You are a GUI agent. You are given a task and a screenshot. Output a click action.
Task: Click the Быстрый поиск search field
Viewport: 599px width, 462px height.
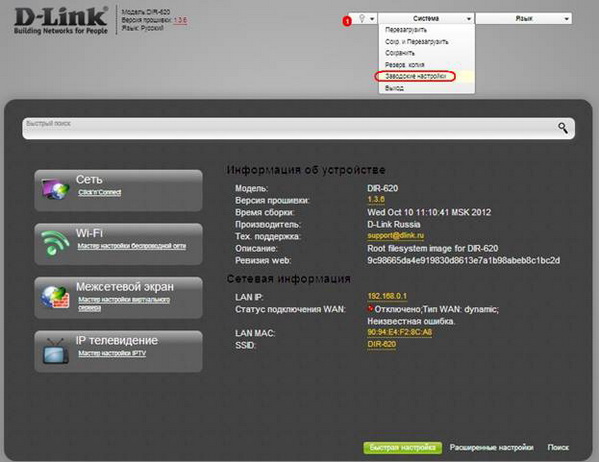pos(298,128)
